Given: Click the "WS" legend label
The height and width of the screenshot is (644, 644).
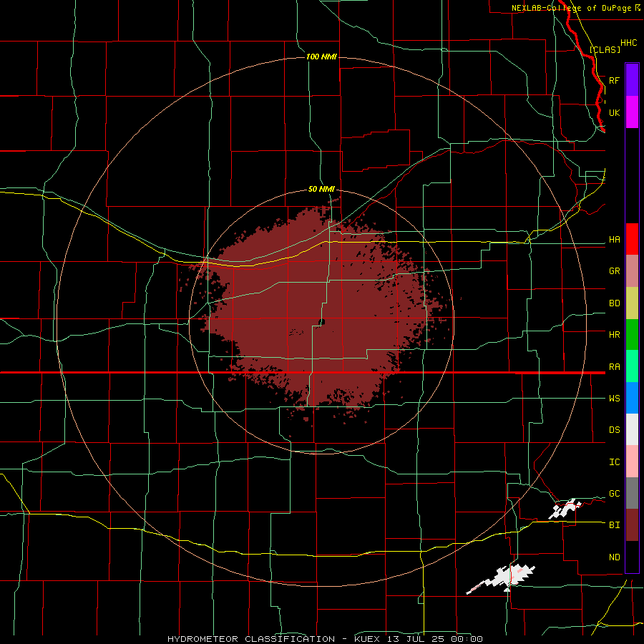Looking at the screenshot, I should pos(614,399).
